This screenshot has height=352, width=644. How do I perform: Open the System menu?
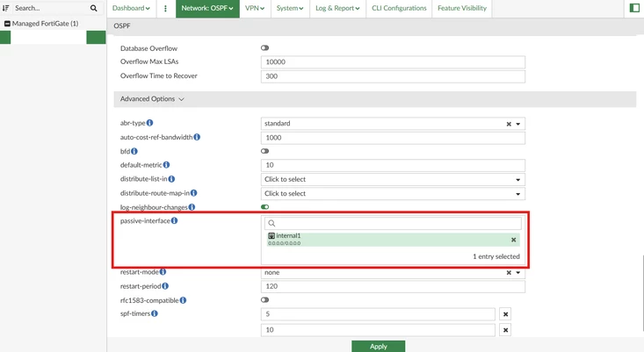290,8
